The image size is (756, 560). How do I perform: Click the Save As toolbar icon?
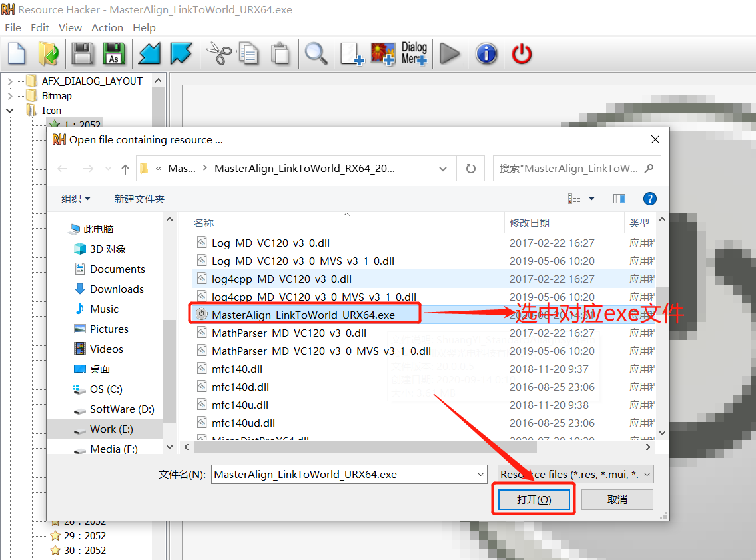click(114, 53)
